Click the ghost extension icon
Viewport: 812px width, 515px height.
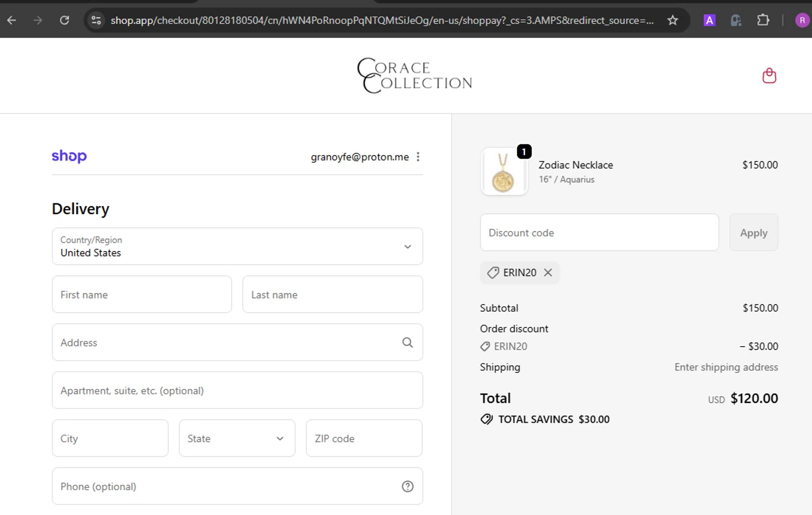(736, 20)
